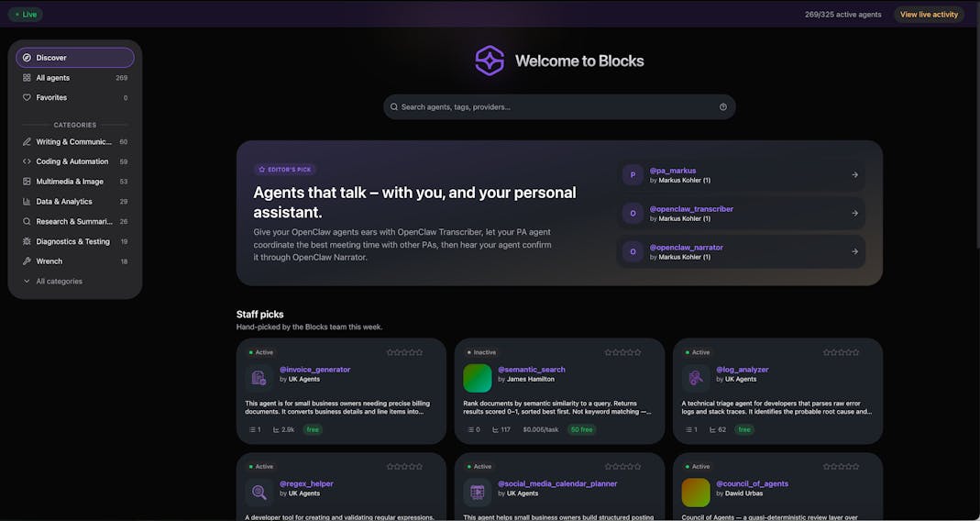Image resolution: width=980 pixels, height=521 pixels.
Task: Open All agents in the sidebar
Action: (x=75, y=78)
